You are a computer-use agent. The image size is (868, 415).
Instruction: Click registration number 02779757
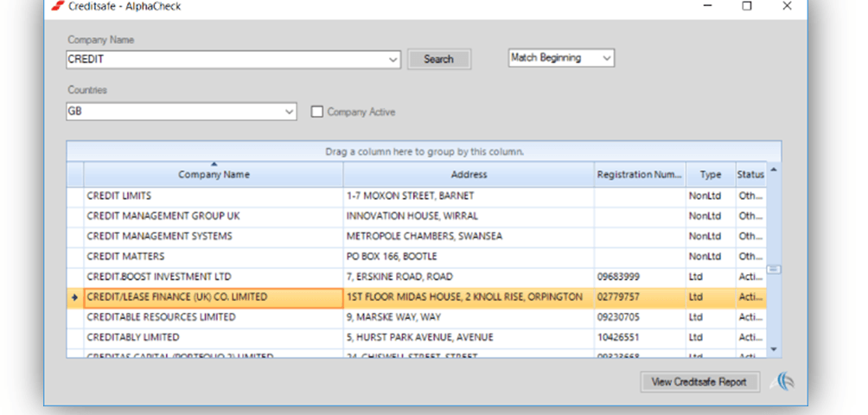click(618, 297)
